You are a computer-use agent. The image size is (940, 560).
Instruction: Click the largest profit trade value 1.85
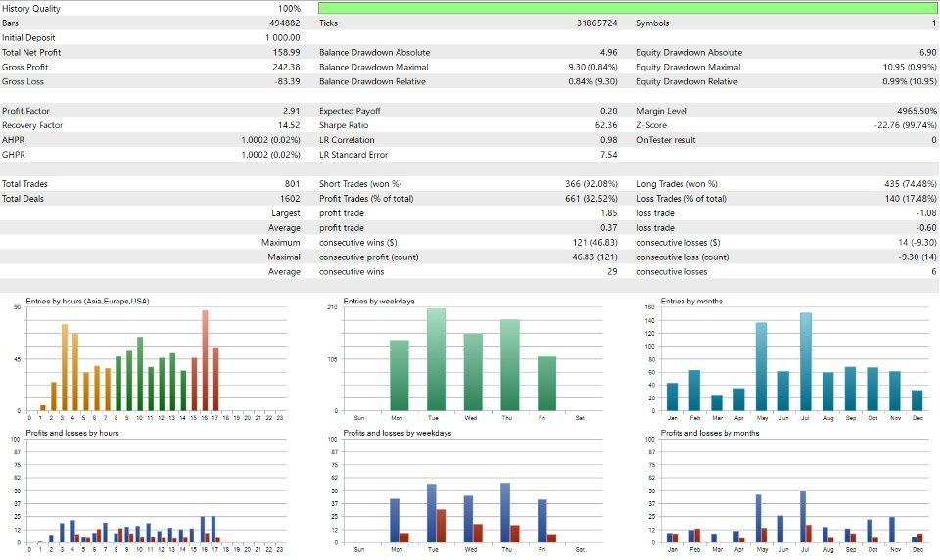click(608, 213)
